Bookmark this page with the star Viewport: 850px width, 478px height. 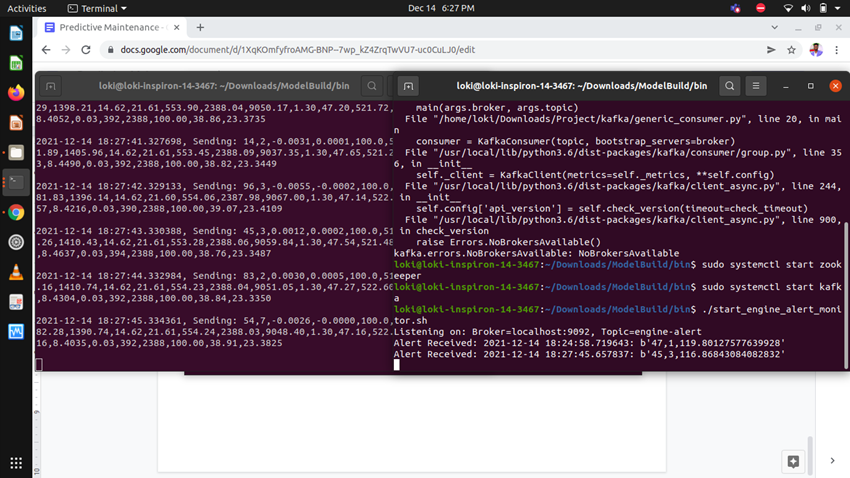[x=791, y=50]
